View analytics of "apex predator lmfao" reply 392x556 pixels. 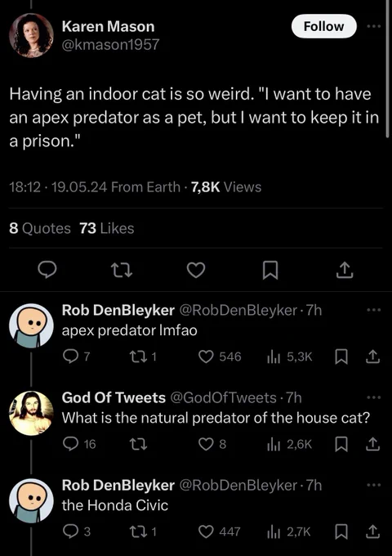(290, 356)
